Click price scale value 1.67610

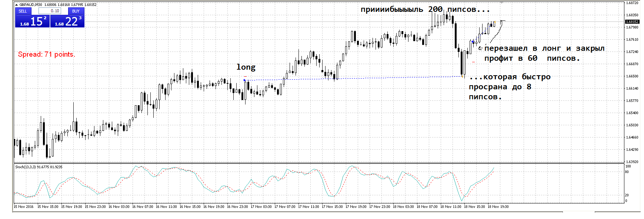[x=632, y=40]
